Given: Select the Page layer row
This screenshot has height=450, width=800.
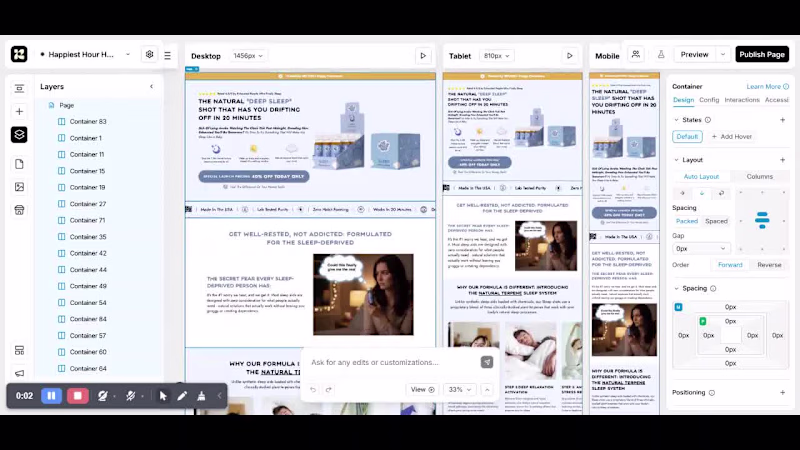Looking at the screenshot, I should coord(66,105).
